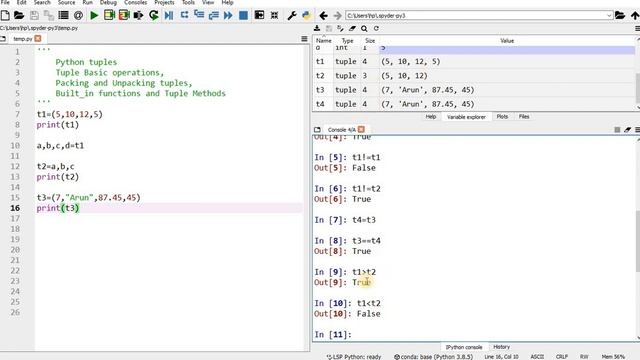Image resolution: width=640 pixels, height=360 pixels.
Task: Click the console vertical scrollbar
Action: [638, 241]
